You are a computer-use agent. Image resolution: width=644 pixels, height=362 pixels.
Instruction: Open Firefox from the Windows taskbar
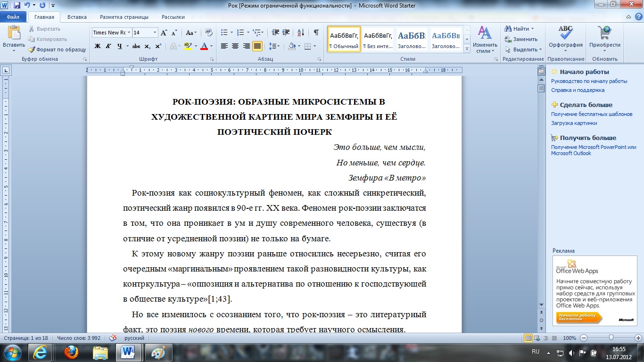(71, 352)
